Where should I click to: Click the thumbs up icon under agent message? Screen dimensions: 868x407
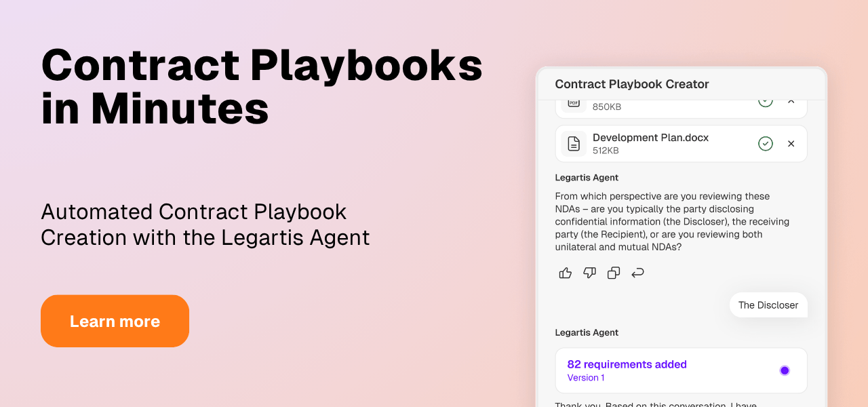click(x=566, y=273)
